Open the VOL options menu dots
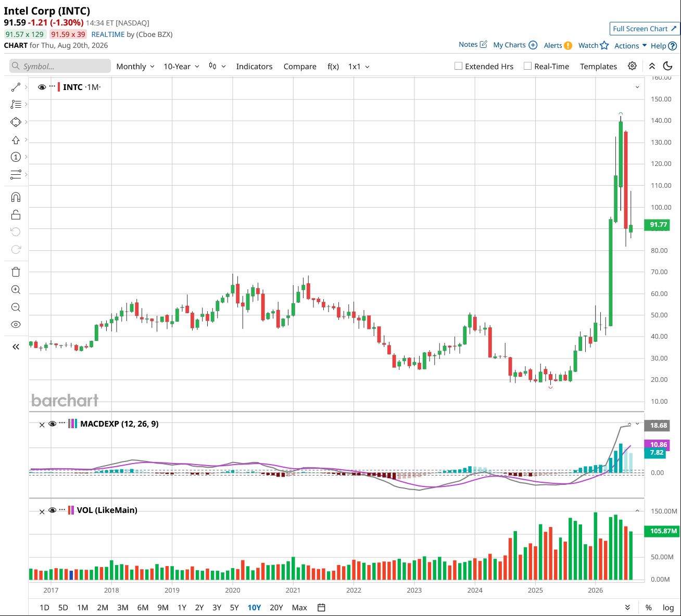 pyautogui.click(x=62, y=510)
